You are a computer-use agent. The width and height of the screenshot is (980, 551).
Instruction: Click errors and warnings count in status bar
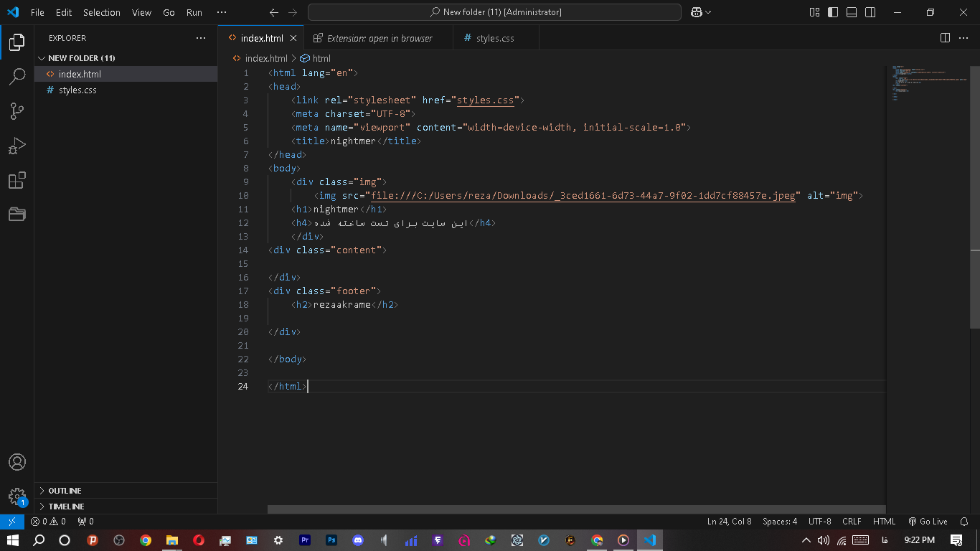coord(48,522)
